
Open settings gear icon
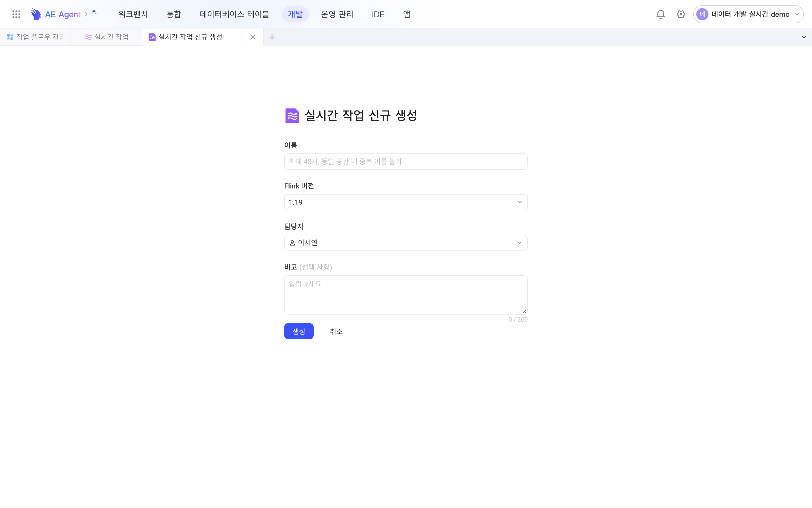[x=681, y=14]
